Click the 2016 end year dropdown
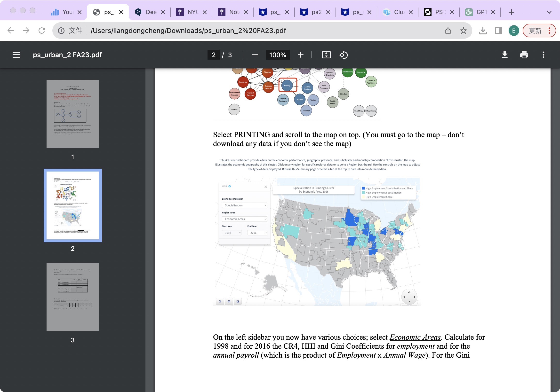The height and width of the screenshot is (392, 560). tap(257, 233)
